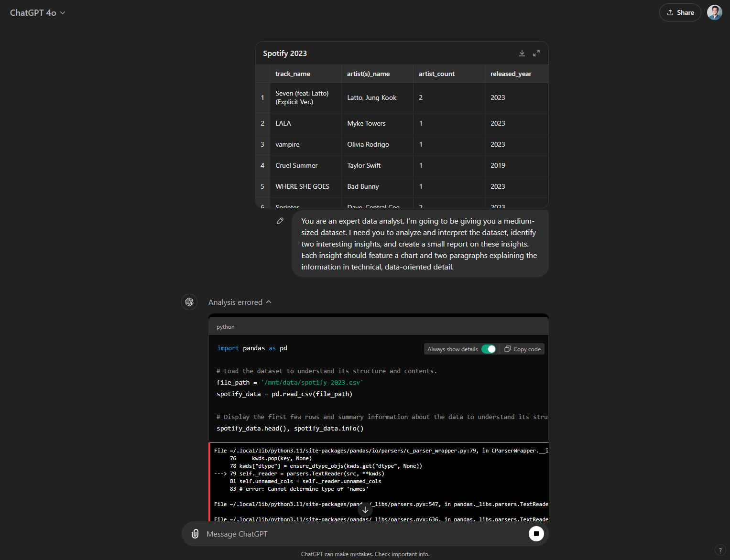
Task: Toggle the Always show details switch
Action: [x=489, y=349]
